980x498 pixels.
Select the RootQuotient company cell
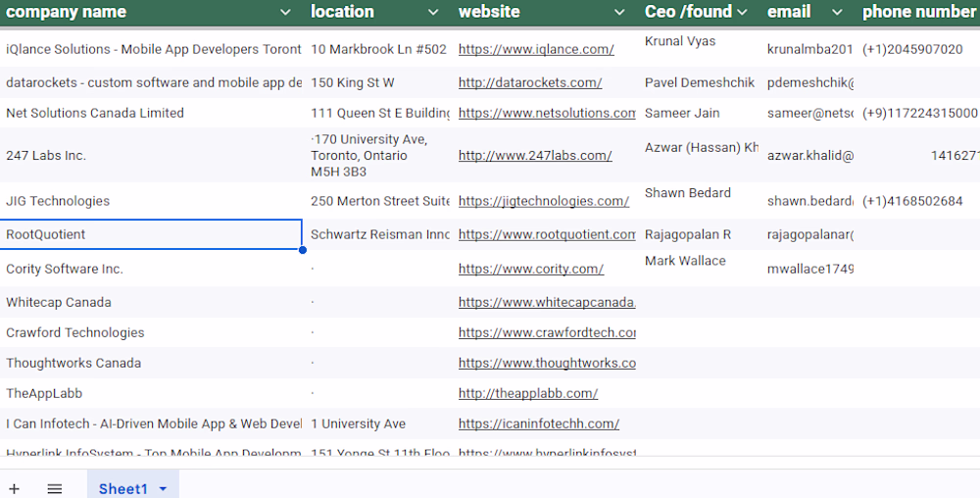pyautogui.click(x=151, y=234)
